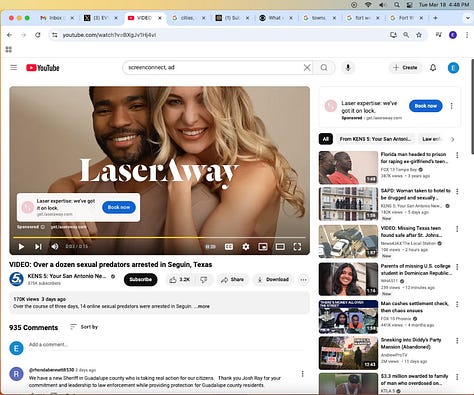Click the search magnifier button
The width and height of the screenshot is (474, 395).
coord(324,68)
